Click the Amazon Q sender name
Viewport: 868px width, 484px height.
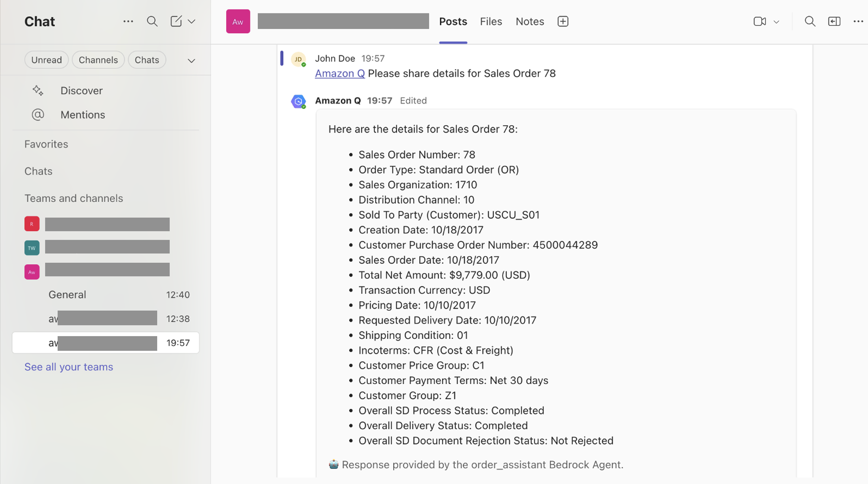(x=338, y=101)
